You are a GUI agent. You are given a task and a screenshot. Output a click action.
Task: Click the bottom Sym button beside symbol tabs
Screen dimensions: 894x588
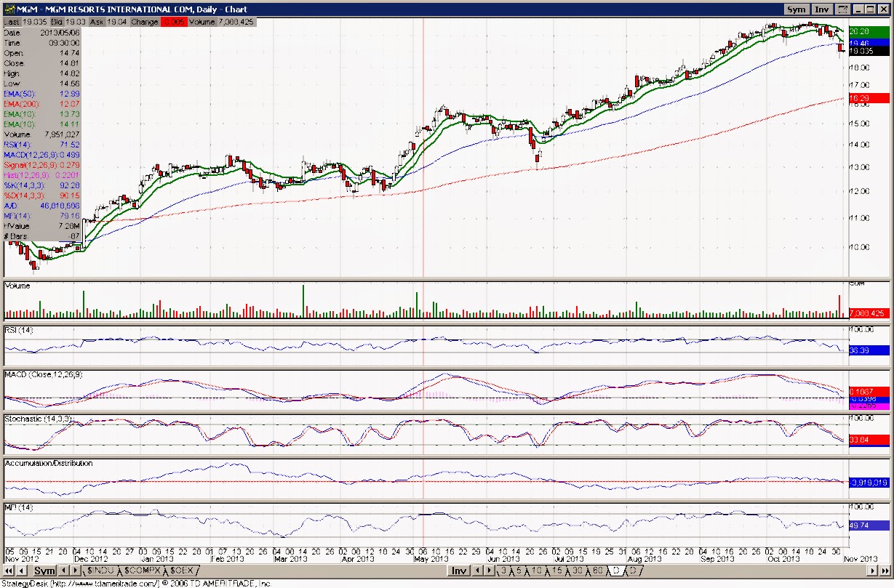pos(44,571)
